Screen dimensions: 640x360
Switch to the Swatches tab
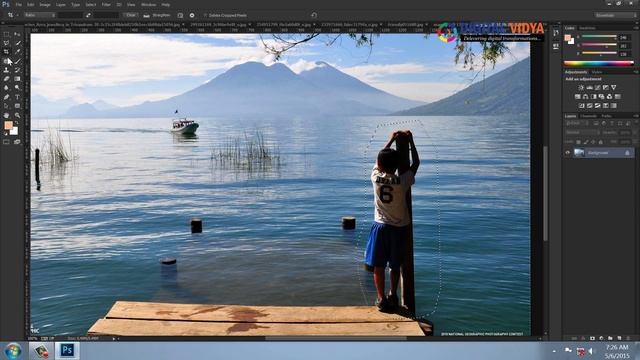click(587, 28)
